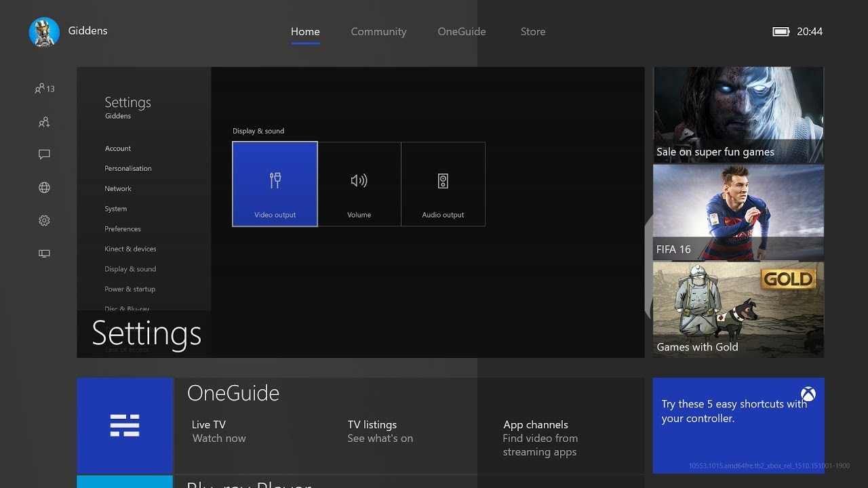Open the TV snap icon in sidebar

tap(44, 253)
